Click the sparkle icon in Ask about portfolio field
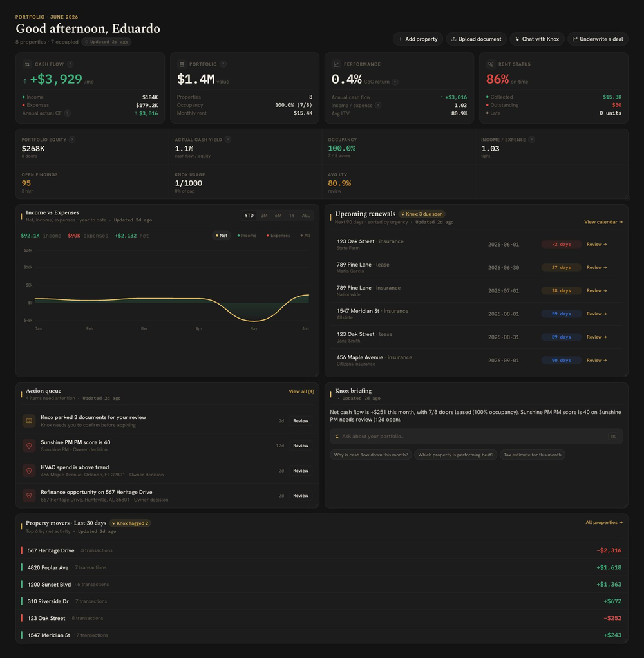This screenshot has width=644, height=658. 337,437
